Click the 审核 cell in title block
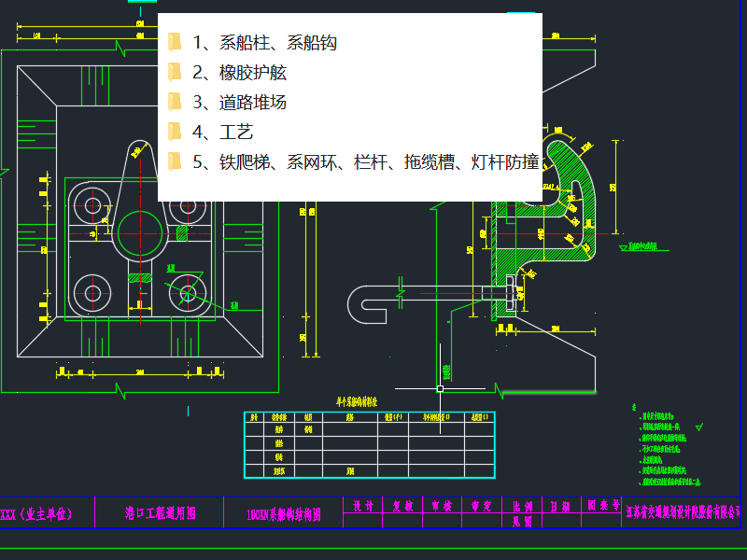Image resolution: width=747 pixels, height=560 pixels. pos(442,506)
